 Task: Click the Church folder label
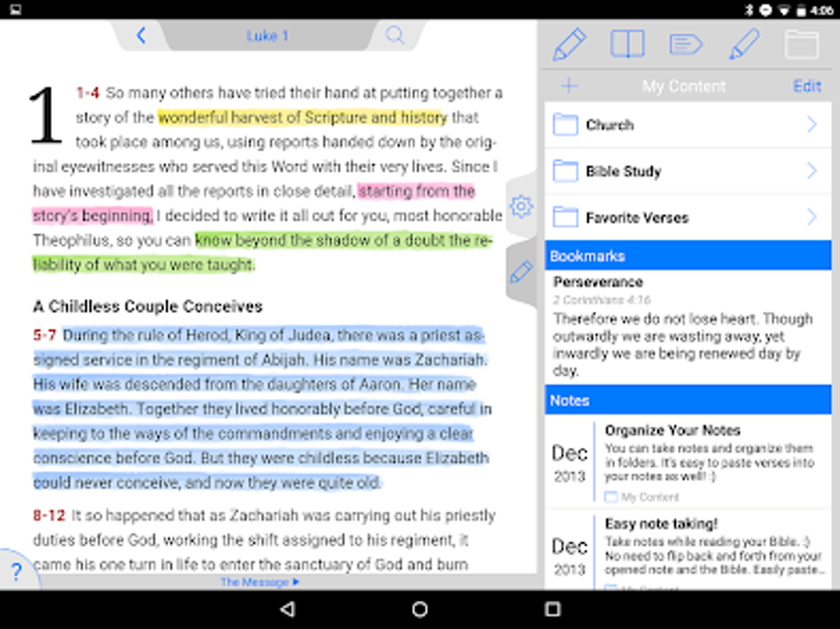pyautogui.click(x=609, y=125)
